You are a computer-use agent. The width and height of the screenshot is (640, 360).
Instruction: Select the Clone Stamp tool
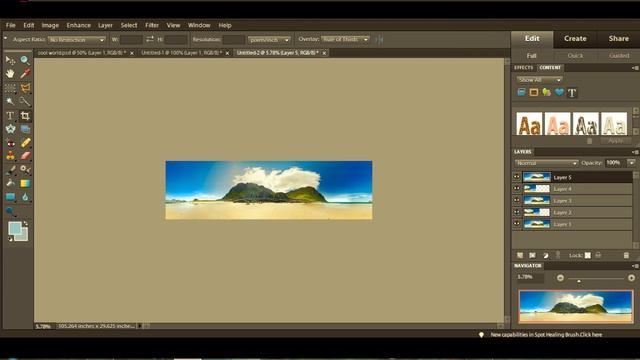10,156
